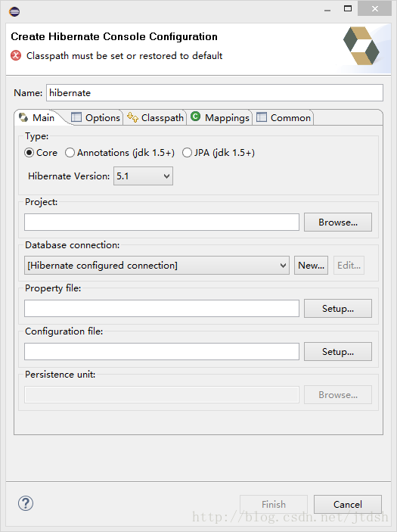Click the Eclipse icon in title bar
This screenshot has height=532, width=397.
pos(14,11)
